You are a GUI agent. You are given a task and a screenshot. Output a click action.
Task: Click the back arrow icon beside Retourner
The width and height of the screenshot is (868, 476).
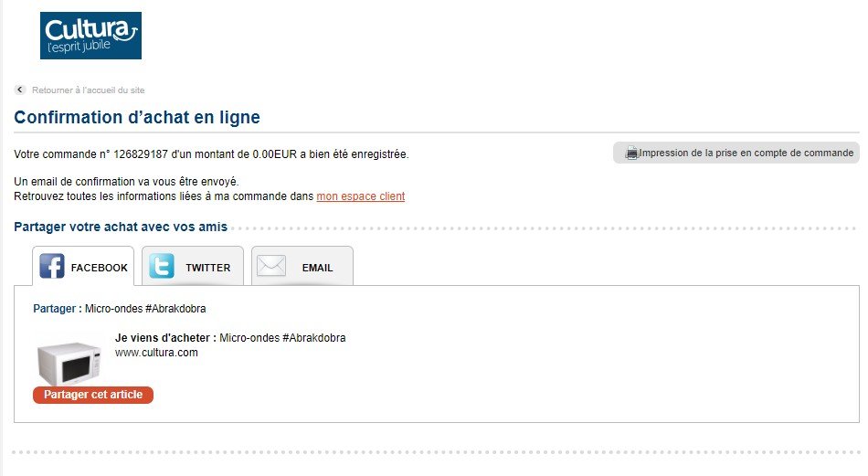[20, 90]
